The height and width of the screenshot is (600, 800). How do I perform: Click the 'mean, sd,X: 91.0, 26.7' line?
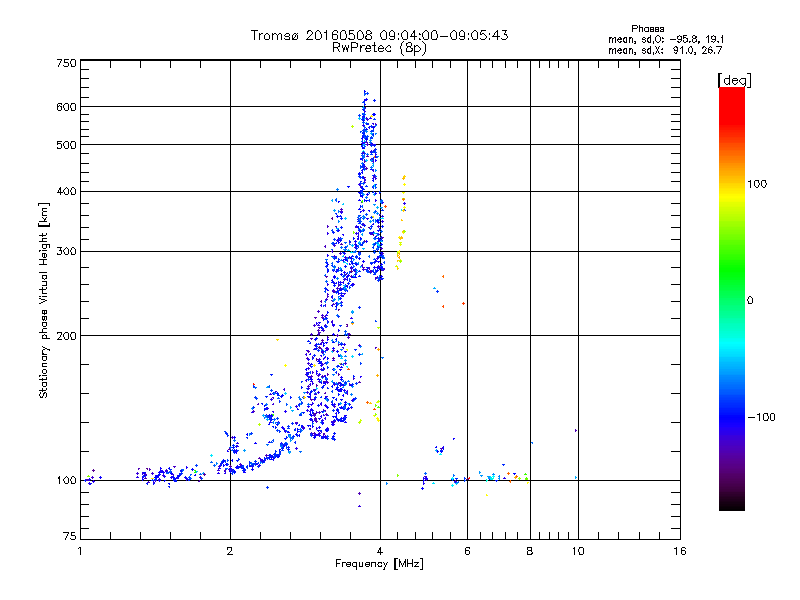point(665,50)
